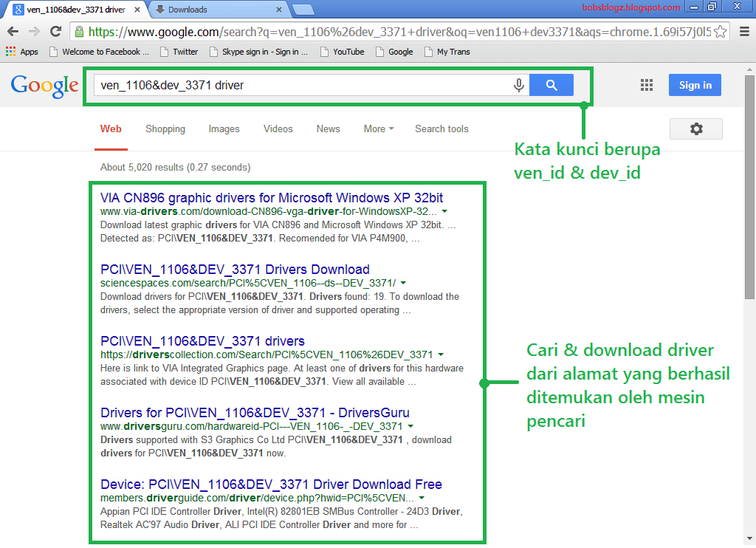This screenshot has width=756, height=548.
Task: Bookmark page with the star icon
Action: pyautogui.click(x=721, y=32)
